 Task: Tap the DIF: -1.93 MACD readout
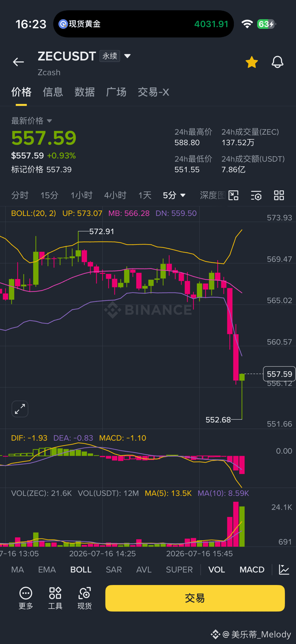pos(29,438)
